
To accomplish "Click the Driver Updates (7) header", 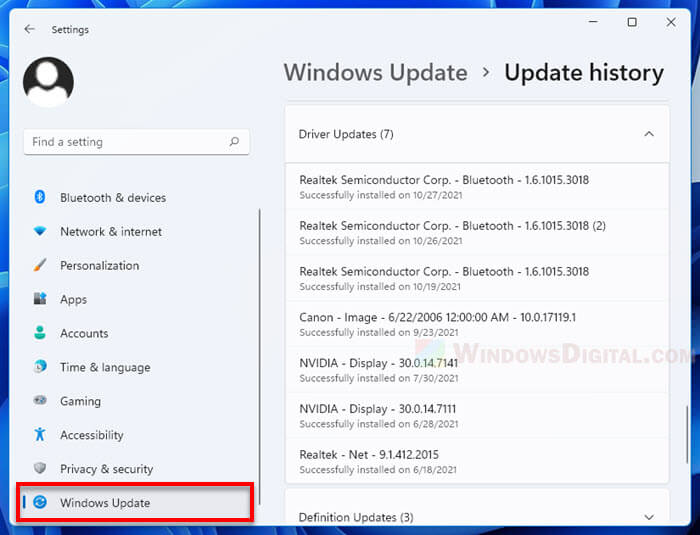I will (x=477, y=134).
